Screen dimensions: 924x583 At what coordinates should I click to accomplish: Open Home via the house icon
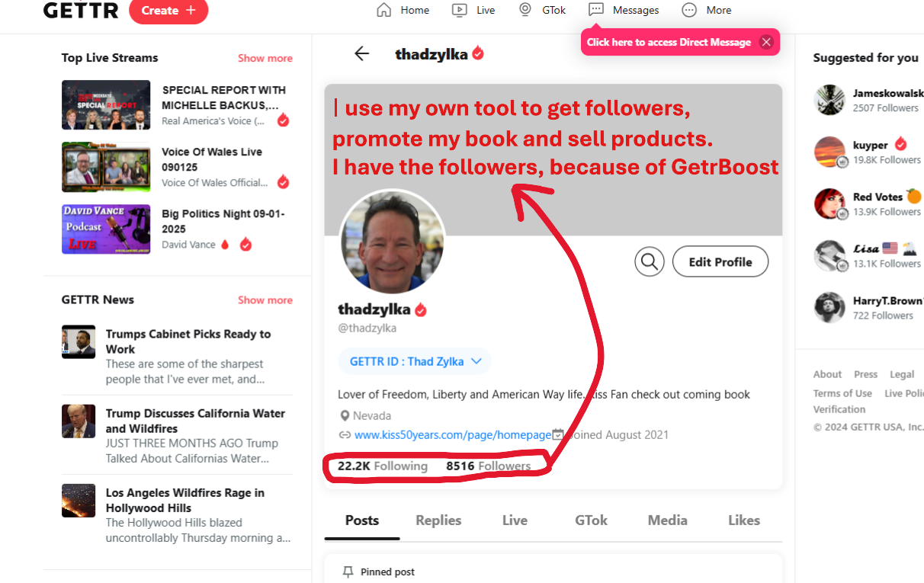click(384, 10)
